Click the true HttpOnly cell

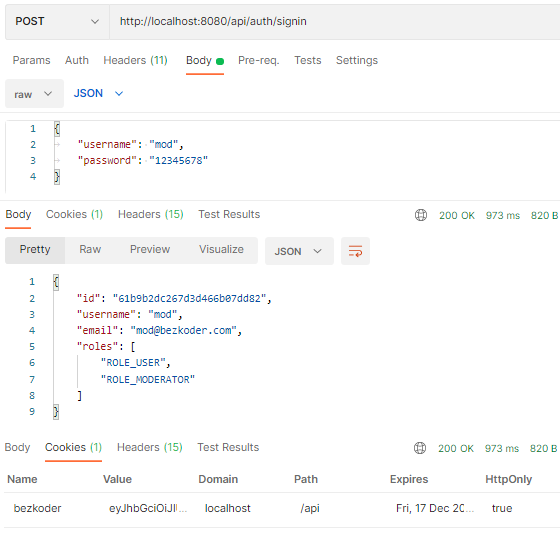tap(502, 508)
